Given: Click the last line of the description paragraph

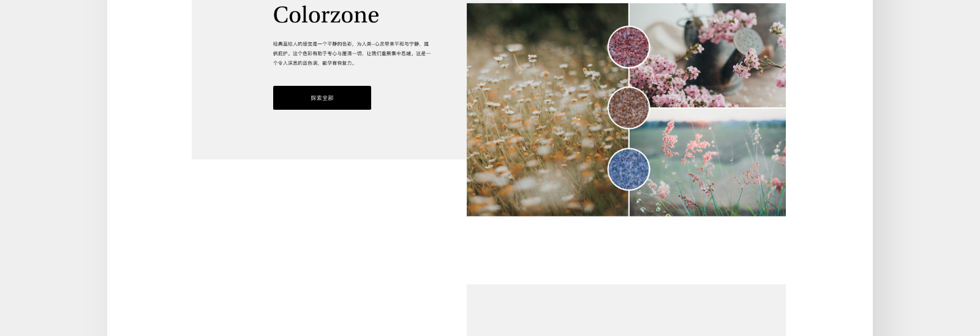Looking at the screenshot, I should point(314,63).
